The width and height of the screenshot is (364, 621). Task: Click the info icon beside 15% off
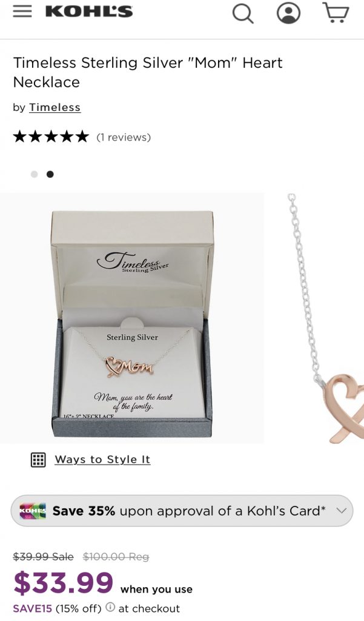[110, 606]
